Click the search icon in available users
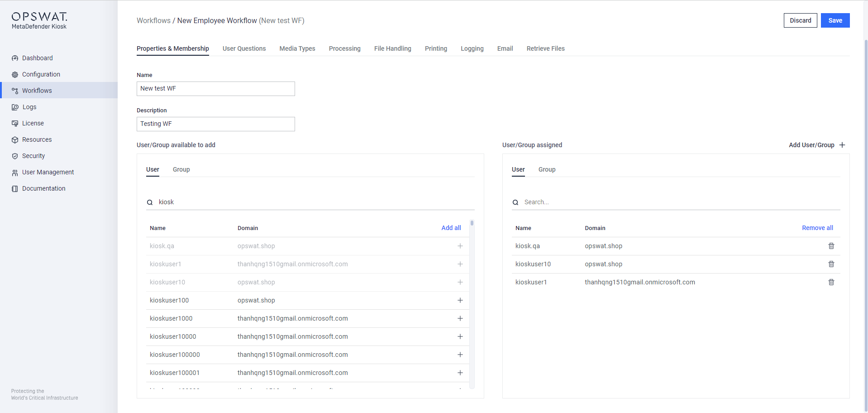The width and height of the screenshot is (868, 413). 150,202
